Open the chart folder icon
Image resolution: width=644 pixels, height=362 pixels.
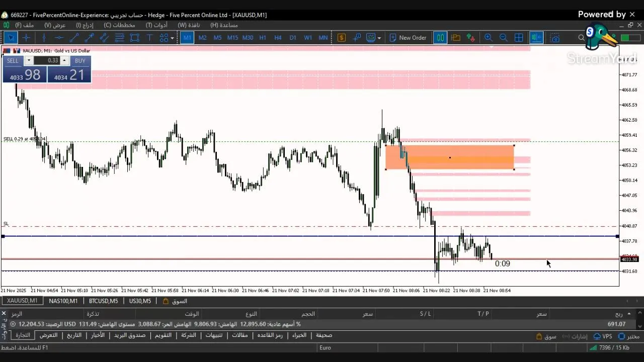pyautogui.click(x=456, y=38)
